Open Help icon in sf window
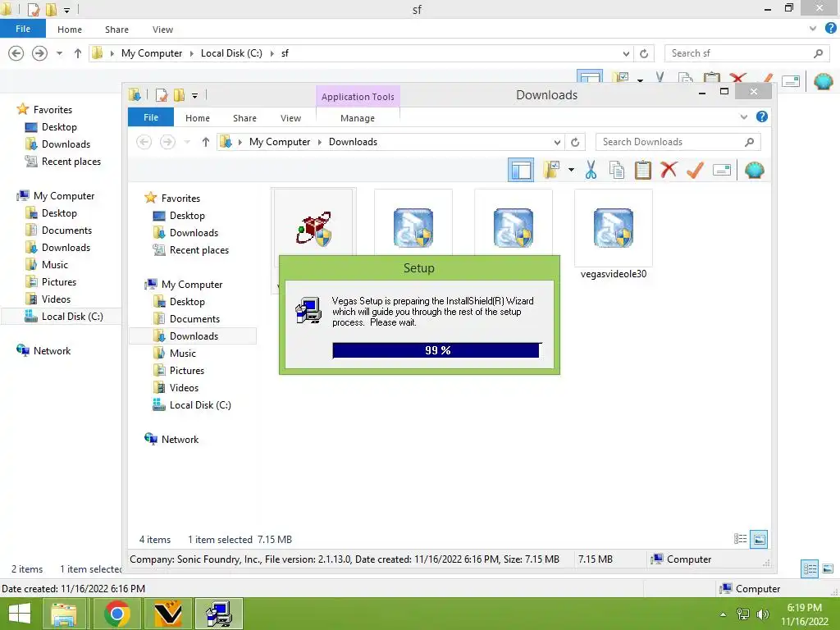This screenshot has width=840, height=630. (831, 29)
